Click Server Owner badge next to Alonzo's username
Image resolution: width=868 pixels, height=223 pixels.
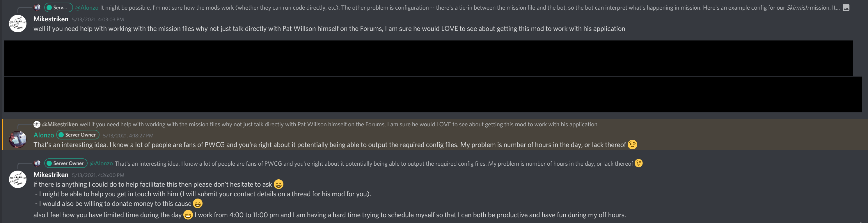pos(78,135)
